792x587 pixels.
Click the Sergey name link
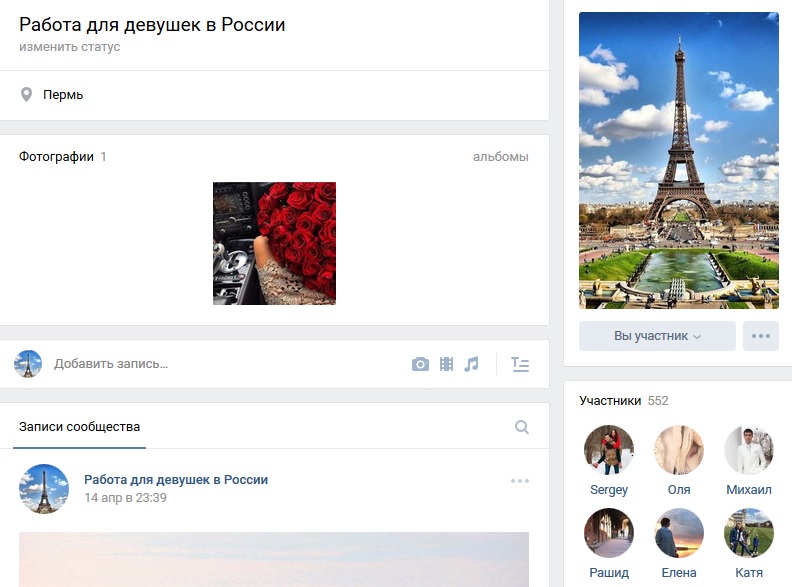609,490
